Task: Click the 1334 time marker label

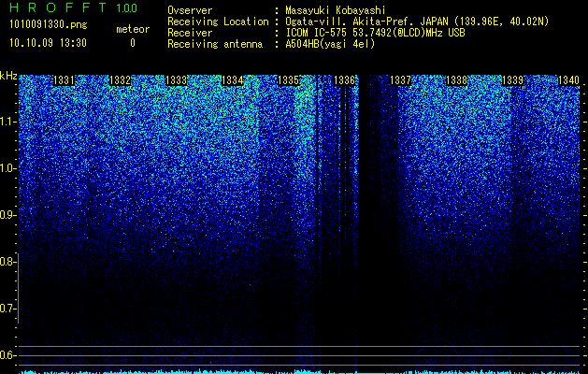Action: [233, 80]
